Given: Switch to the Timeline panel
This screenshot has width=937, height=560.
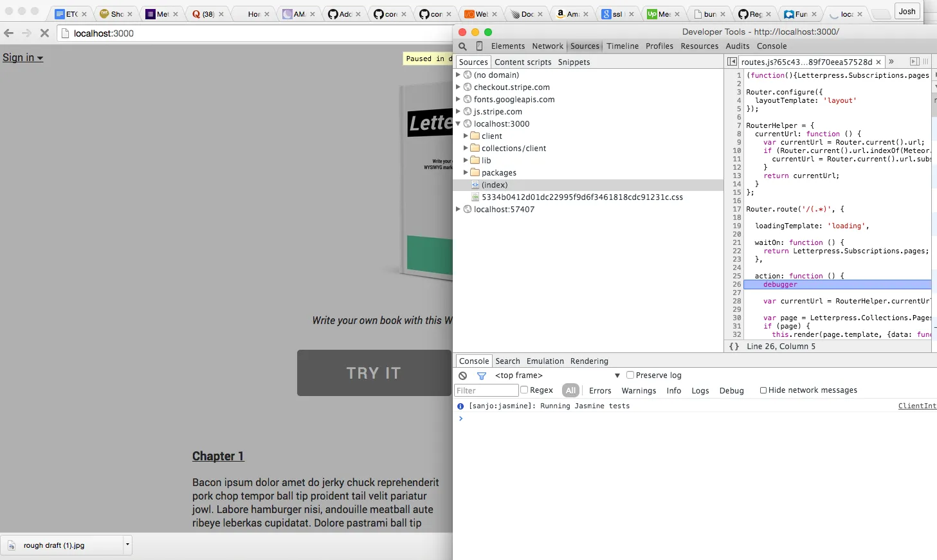Looking at the screenshot, I should (x=623, y=46).
